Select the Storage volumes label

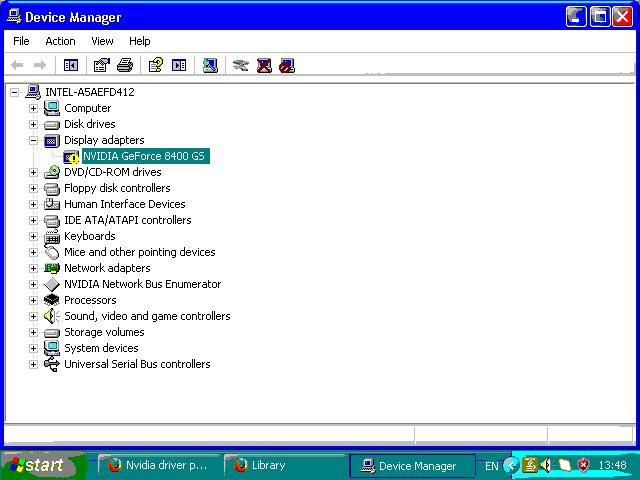tap(104, 332)
